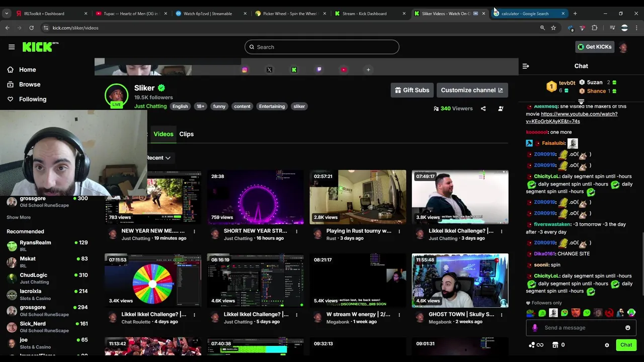Screen dimensions: 644x362
Task: Open a new browser tab
Action: click(575, 14)
